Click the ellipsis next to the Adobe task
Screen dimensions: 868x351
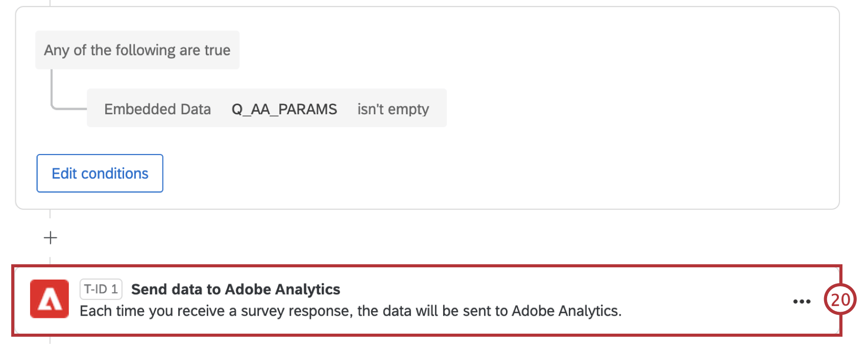(x=802, y=302)
